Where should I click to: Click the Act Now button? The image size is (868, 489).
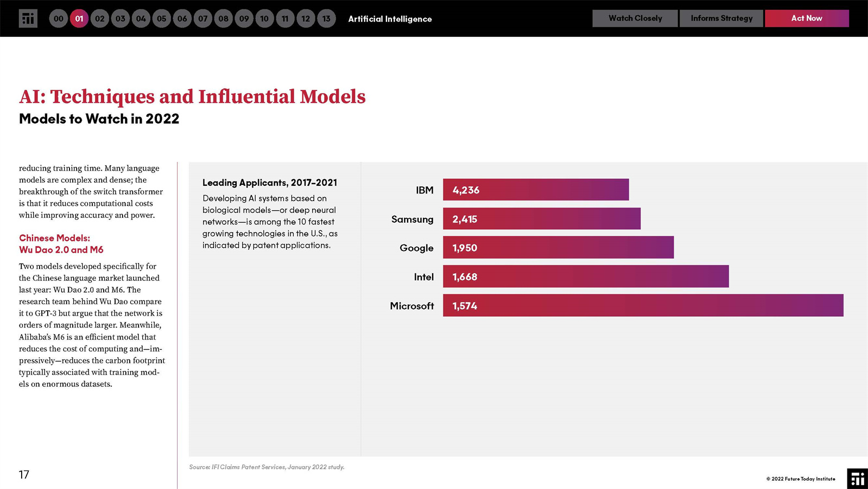click(x=806, y=18)
